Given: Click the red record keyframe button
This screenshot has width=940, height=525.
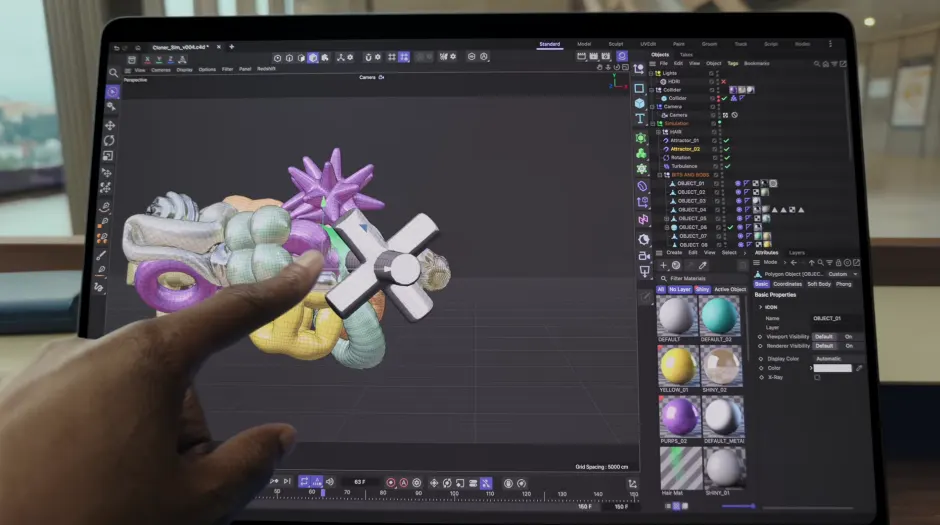Looking at the screenshot, I should click(x=391, y=482).
